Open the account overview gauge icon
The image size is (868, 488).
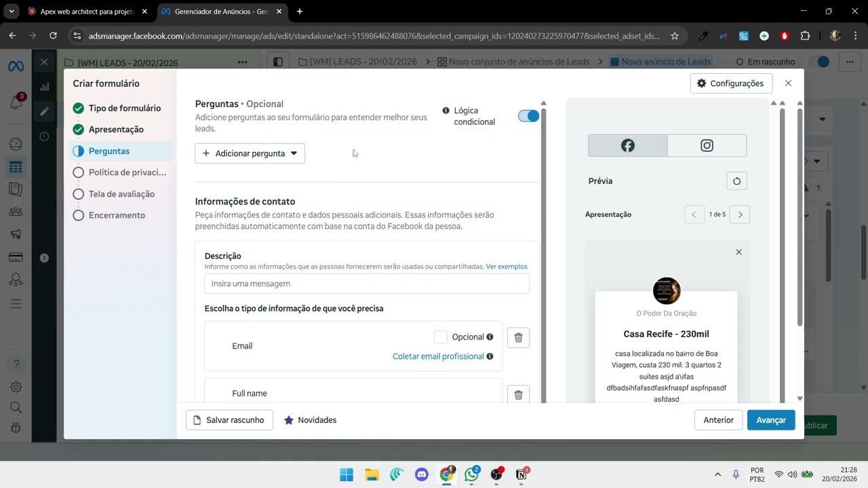[x=16, y=144]
